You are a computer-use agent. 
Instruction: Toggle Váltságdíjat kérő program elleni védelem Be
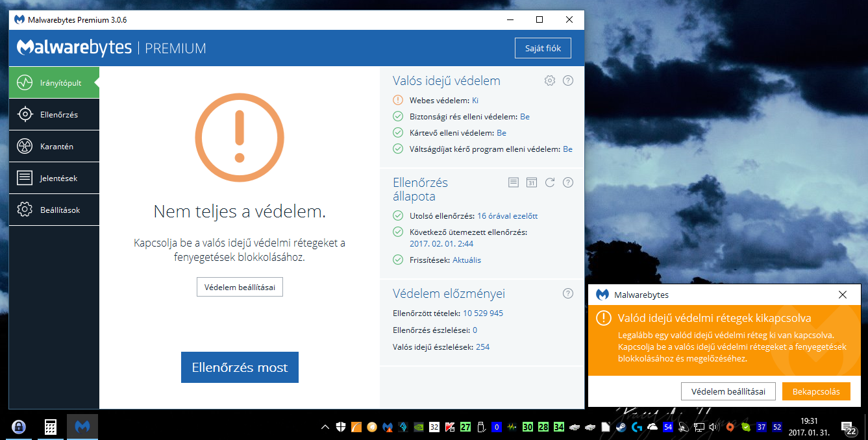(567, 149)
